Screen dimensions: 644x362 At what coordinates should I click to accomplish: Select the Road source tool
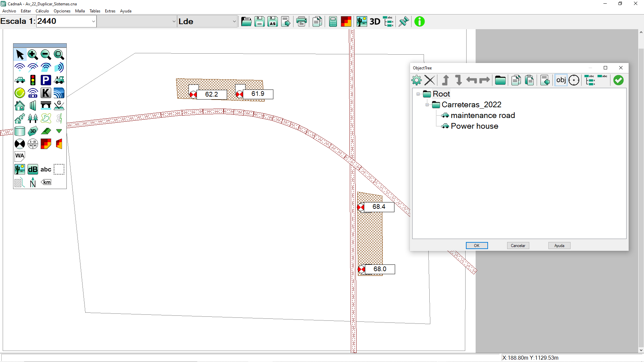pyautogui.click(x=20, y=80)
